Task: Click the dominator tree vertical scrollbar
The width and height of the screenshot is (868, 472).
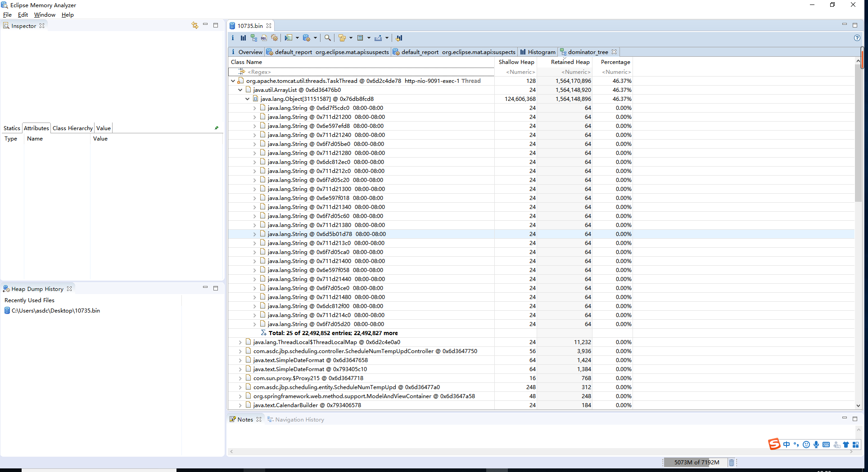Action: click(858, 133)
